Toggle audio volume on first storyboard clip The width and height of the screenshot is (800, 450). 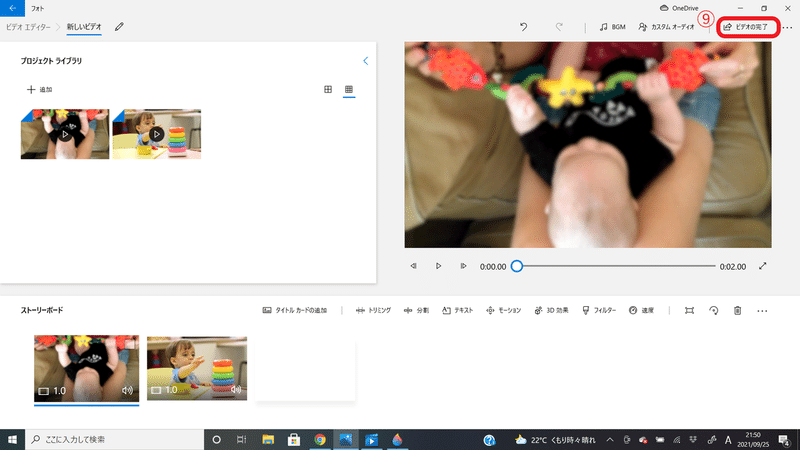[x=127, y=390]
